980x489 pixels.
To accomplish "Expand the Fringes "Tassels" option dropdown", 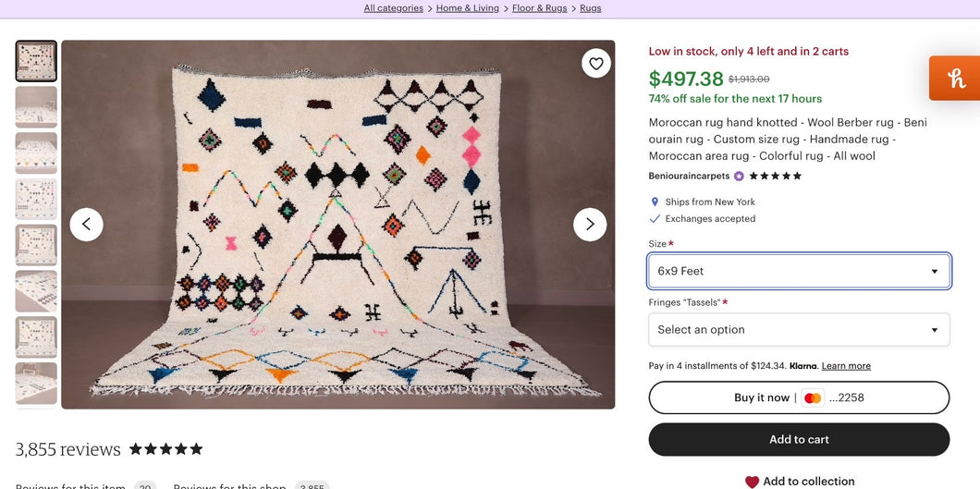I will click(x=799, y=330).
